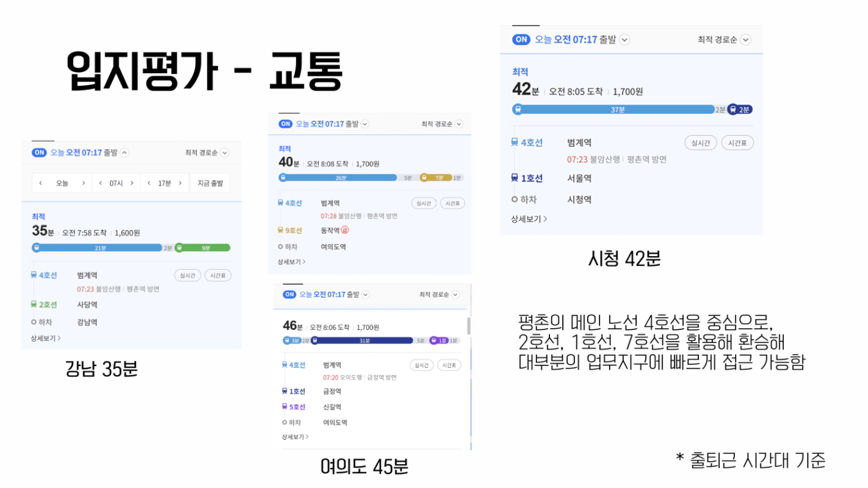Click the next arrow beside 오늘 in date picker
Image resolution: width=868 pixels, height=488 pixels.
click(x=83, y=183)
